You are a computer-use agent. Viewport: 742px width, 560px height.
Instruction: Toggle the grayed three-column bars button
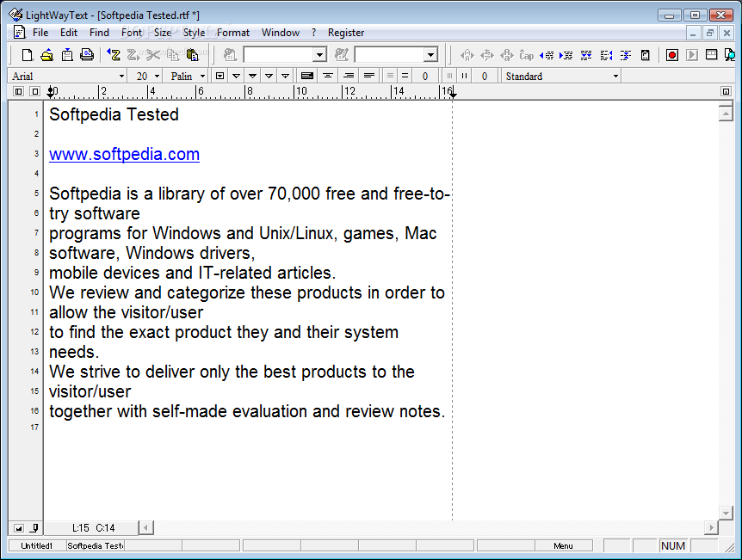tap(449, 76)
